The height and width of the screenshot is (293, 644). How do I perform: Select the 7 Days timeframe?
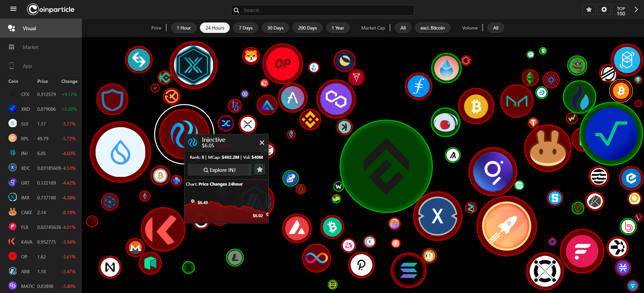tap(246, 28)
